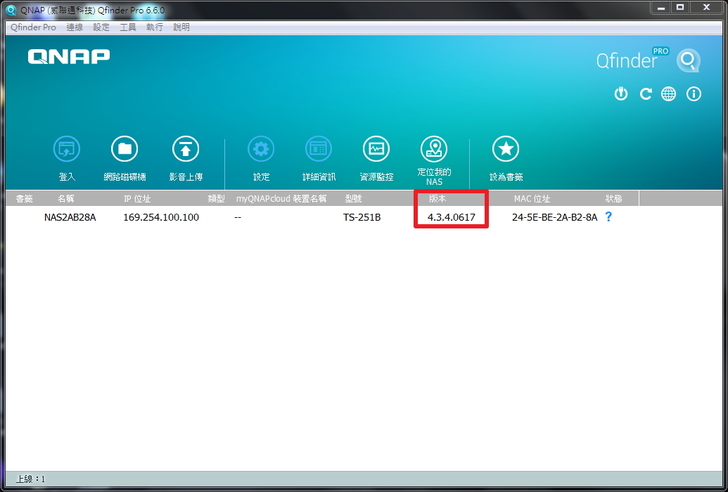Show 詳細資訊 details icon
728x492 pixels.
319,150
